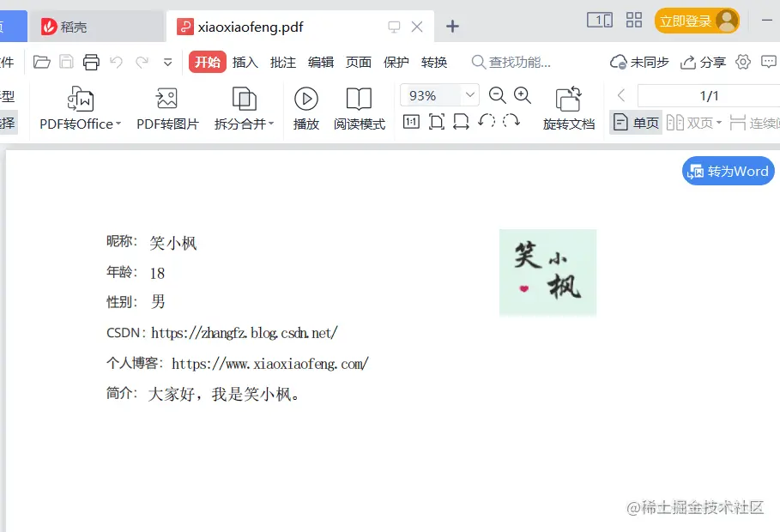The height and width of the screenshot is (532, 780).
Task: Click the 1:1 actual size icon
Action: pos(411,122)
